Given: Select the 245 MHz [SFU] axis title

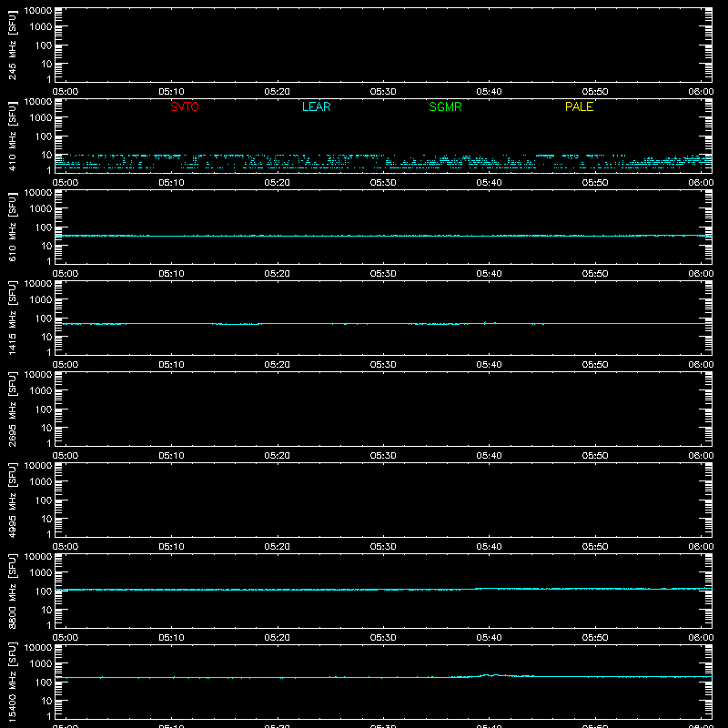Looking at the screenshot, I should pyautogui.click(x=12, y=45).
